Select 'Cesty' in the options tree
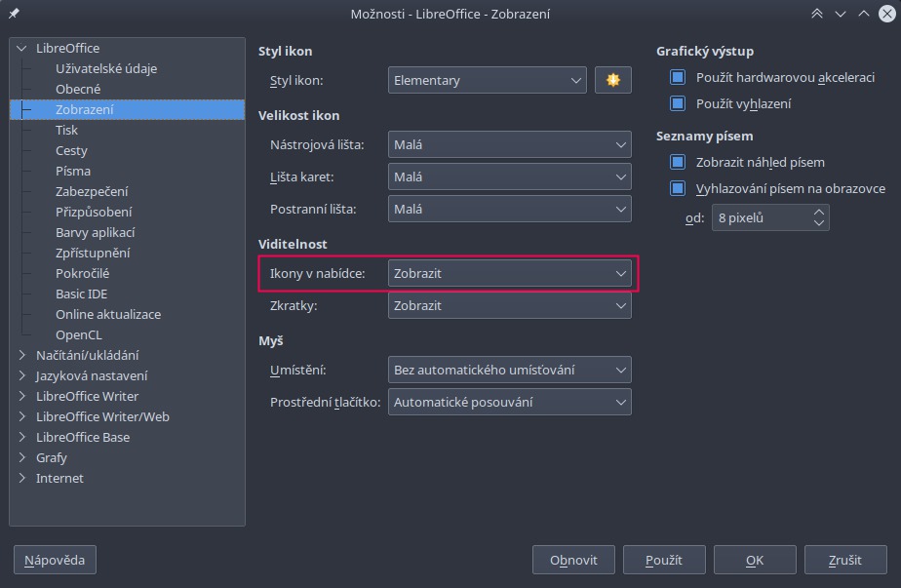 [71, 150]
